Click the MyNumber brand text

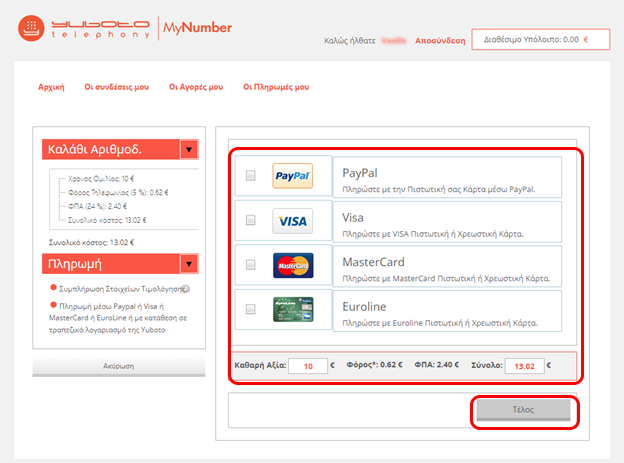point(197,27)
